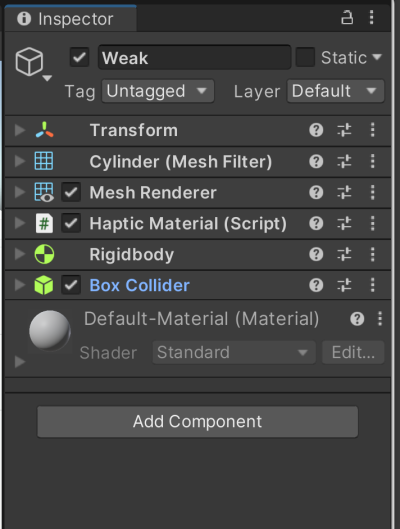Open the Box Collider component options menu

(372, 285)
